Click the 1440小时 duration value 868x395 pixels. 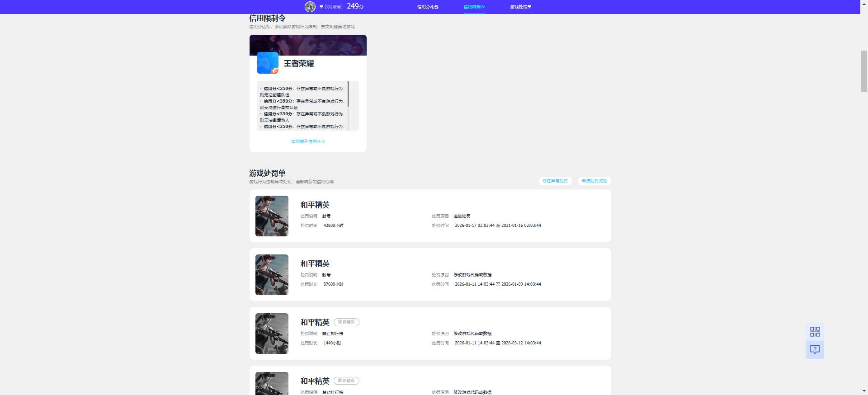(x=332, y=343)
